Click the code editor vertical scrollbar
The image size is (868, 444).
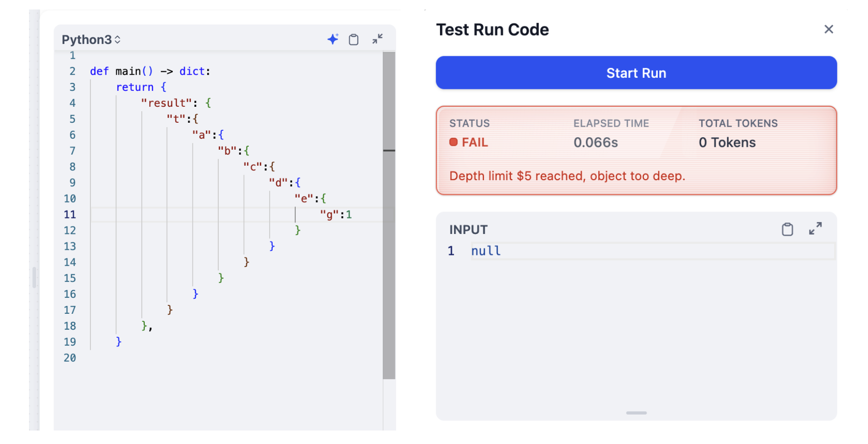click(x=389, y=215)
